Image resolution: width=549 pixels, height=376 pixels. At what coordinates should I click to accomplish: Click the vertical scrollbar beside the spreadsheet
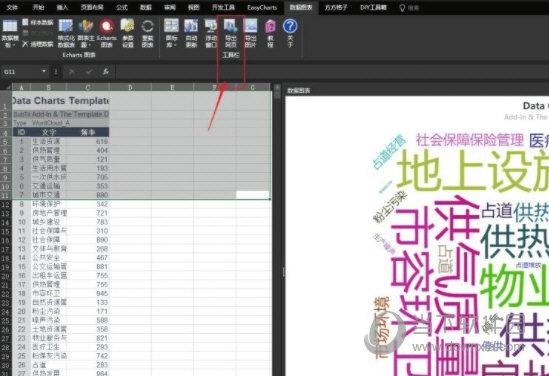277,228
